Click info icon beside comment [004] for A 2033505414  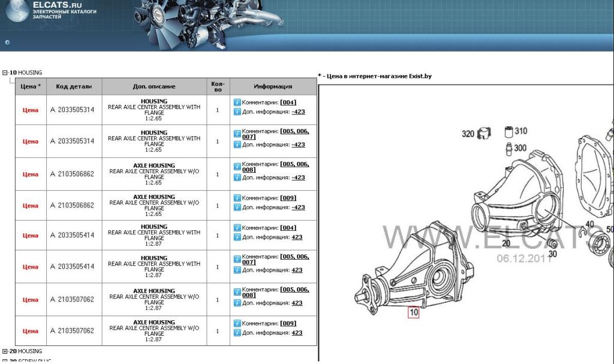click(237, 228)
